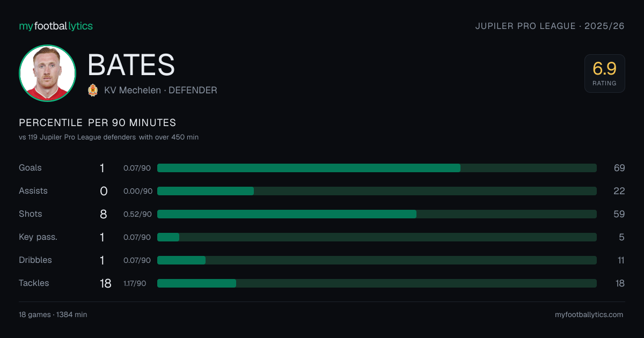
Task: Click the KV Mechelen DEFENDER subtitle text
Action: (x=160, y=90)
